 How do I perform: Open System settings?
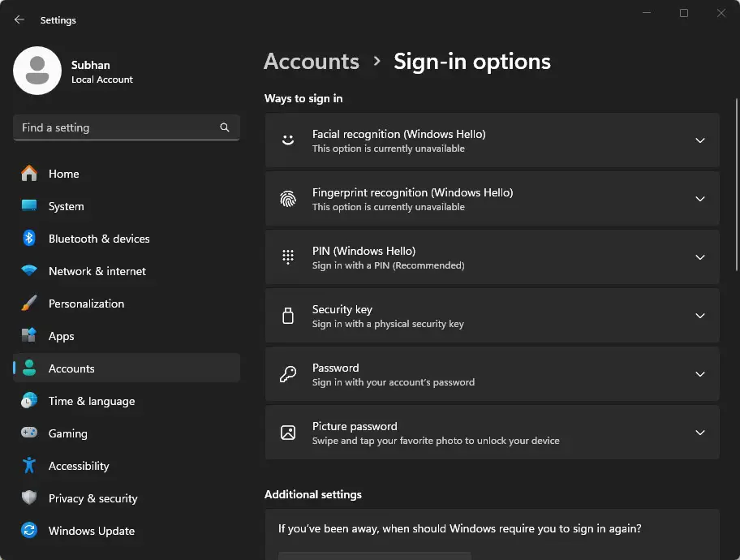(x=127, y=206)
